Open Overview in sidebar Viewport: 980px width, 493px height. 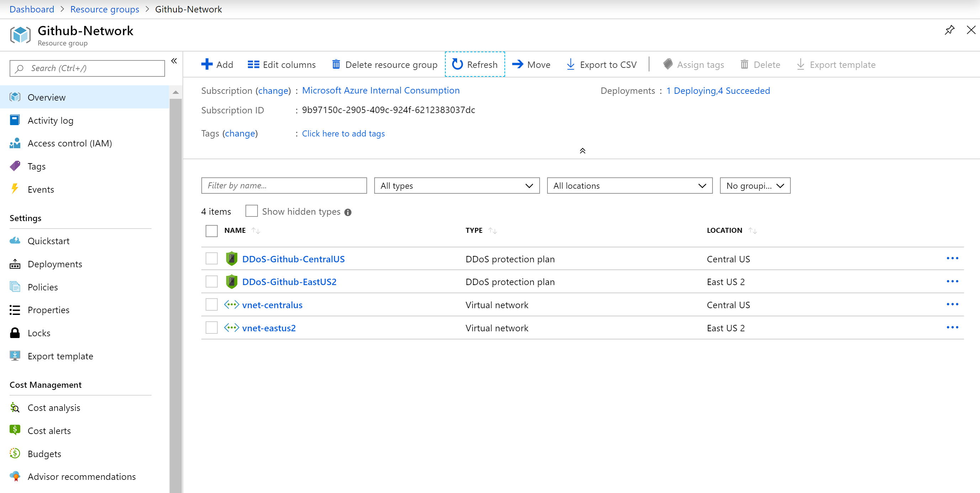pyautogui.click(x=84, y=97)
